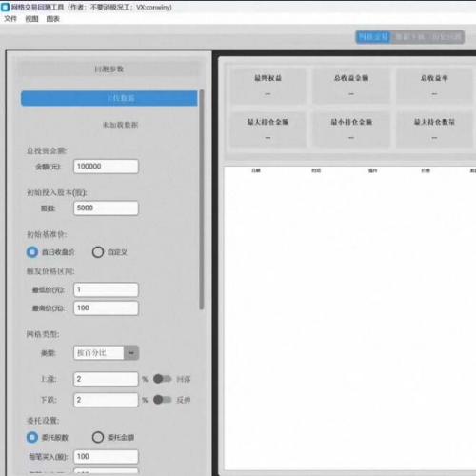The image size is (476, 476).
Task: Edit the 最低价 field showing 1
Action: [106, 289]
